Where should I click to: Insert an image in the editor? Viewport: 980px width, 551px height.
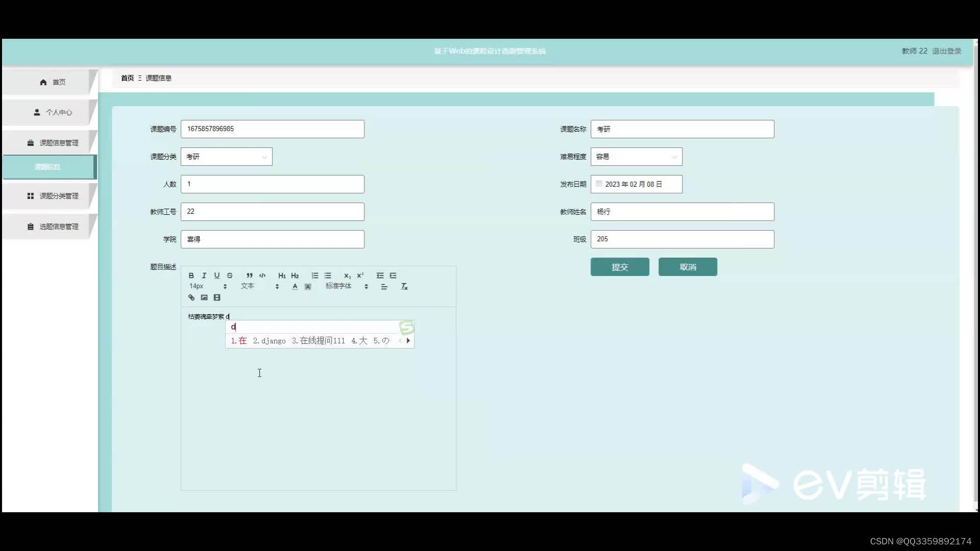click(x=204, y=297)
